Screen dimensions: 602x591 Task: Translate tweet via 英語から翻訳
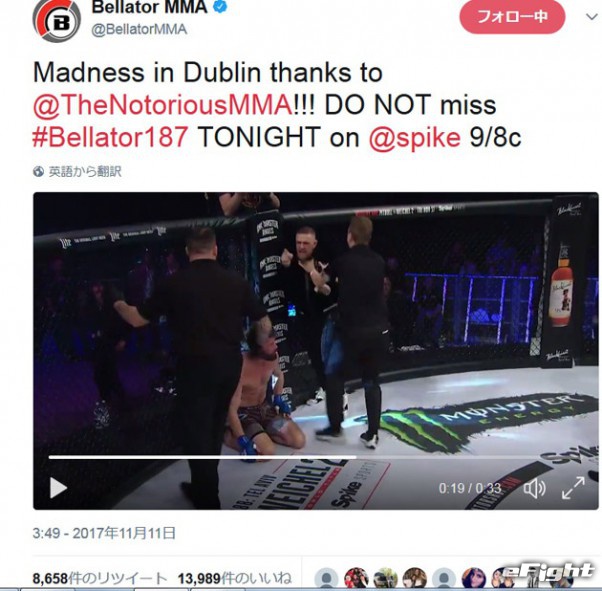coord(85,171)
